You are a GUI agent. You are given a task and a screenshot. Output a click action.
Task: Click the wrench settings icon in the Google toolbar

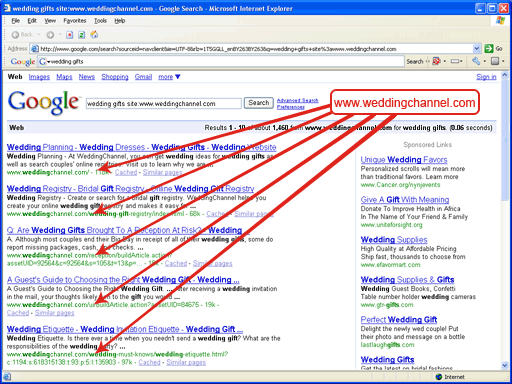[476, 61]
